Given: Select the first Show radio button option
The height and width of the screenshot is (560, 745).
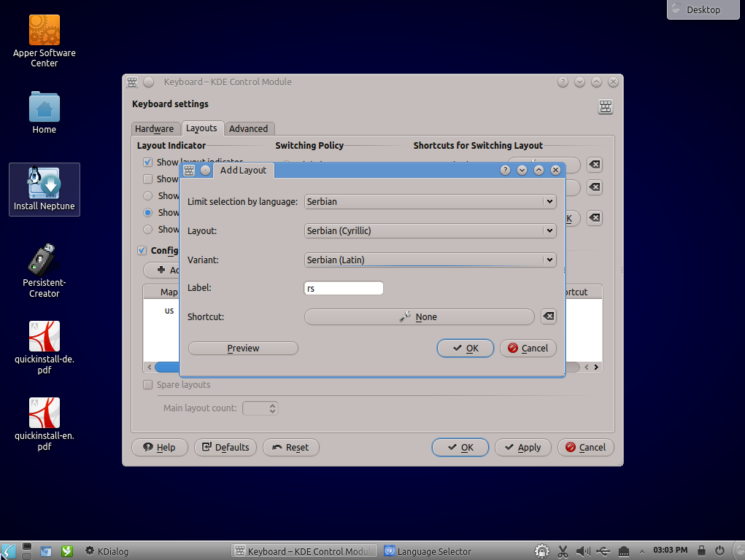Looking at the screenshot, I should tap(148, 195).
